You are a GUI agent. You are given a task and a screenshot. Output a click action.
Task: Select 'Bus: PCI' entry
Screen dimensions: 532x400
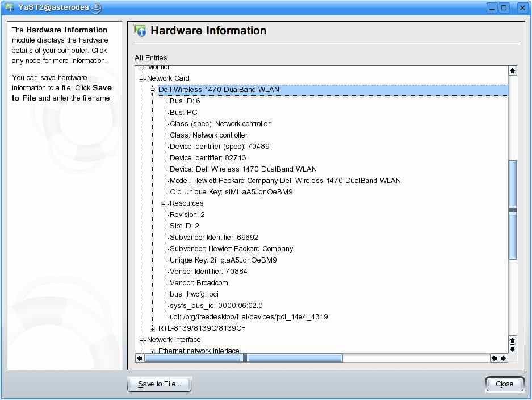(184, 113)
